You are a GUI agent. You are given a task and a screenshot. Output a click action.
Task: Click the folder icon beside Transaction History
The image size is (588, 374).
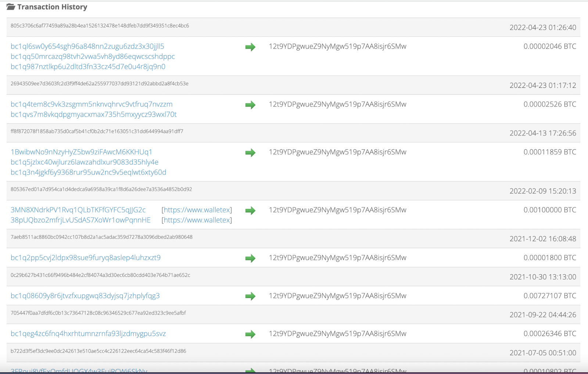[11, 7]
